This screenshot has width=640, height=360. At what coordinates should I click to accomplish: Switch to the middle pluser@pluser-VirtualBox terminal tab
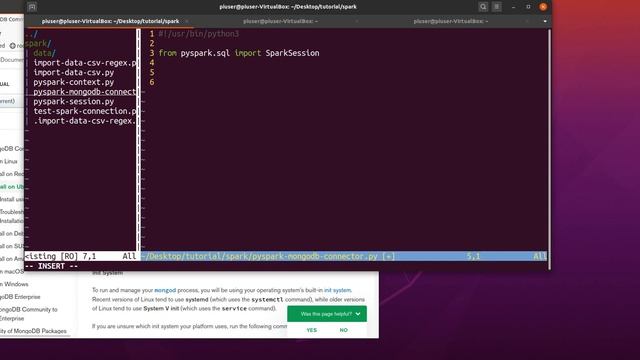click(280, 21)
